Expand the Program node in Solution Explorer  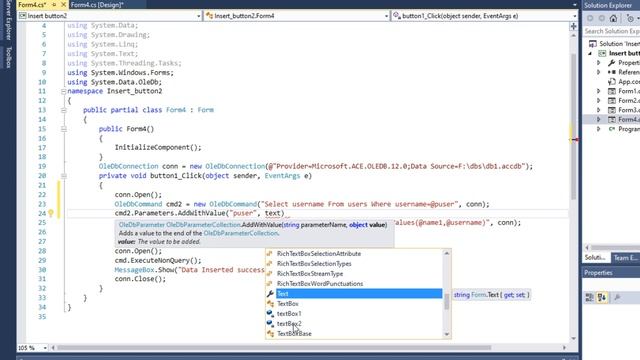[599, 129]
